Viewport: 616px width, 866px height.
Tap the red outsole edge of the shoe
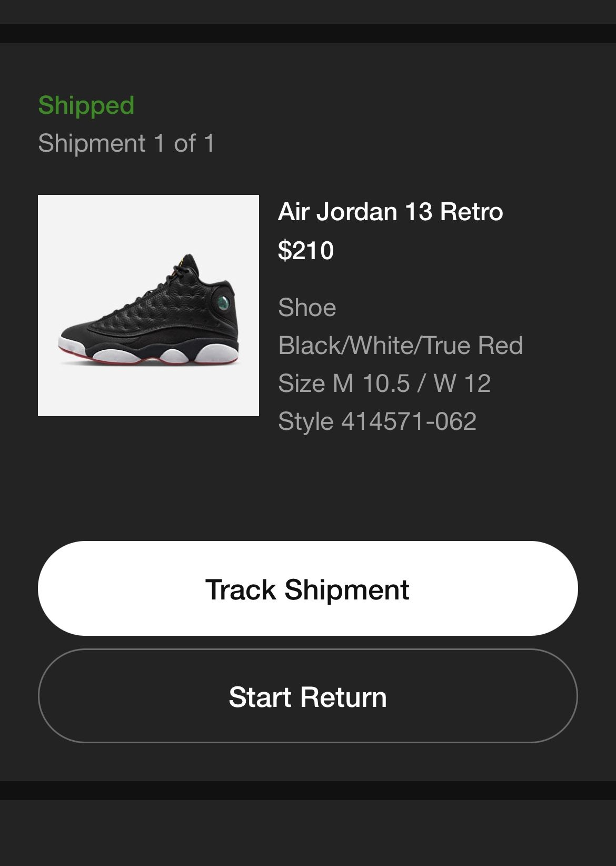pyautogui.click(x=147, y=361)
